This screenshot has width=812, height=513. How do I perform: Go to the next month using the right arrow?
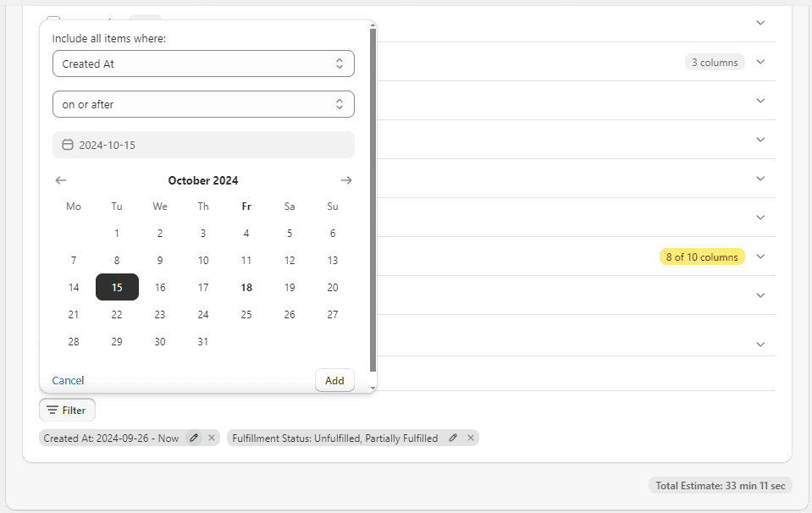pyautogui.click(x=346, y=180)
